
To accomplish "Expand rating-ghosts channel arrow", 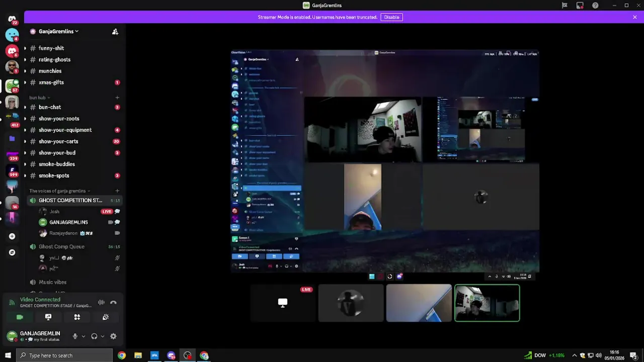I will (25, 60).
